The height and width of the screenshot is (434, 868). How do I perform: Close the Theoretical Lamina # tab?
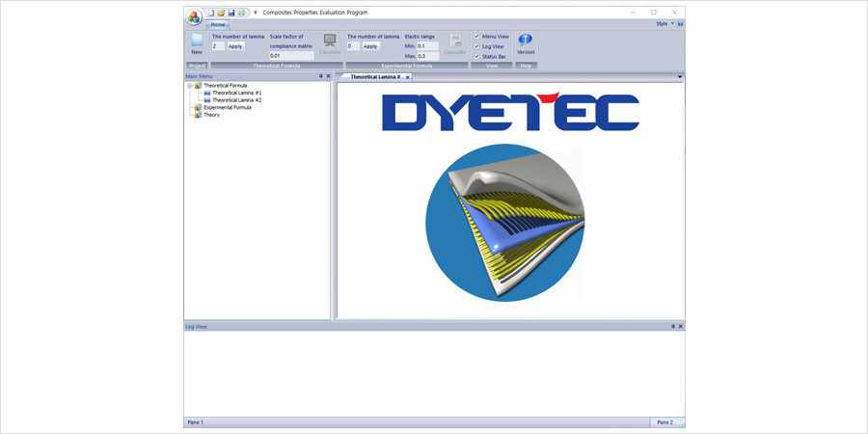pyautogui.click(x=408, y=77)
